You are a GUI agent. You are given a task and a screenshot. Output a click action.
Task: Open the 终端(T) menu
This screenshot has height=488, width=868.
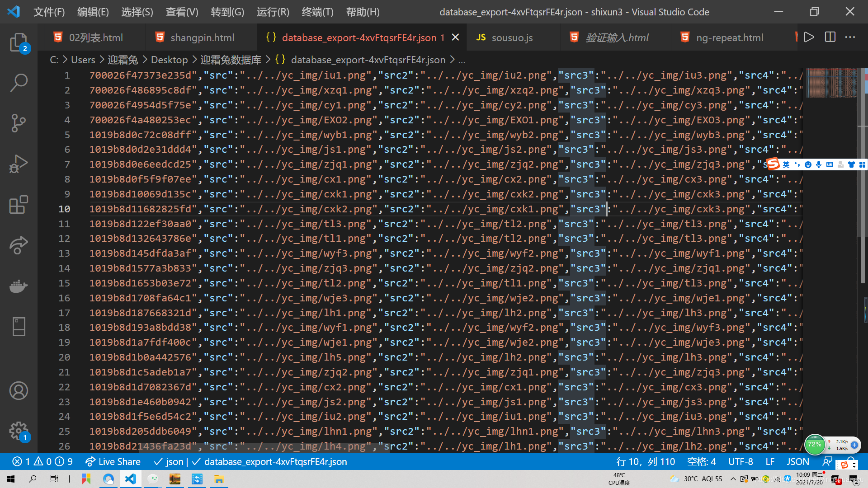(x=318, y=12)
